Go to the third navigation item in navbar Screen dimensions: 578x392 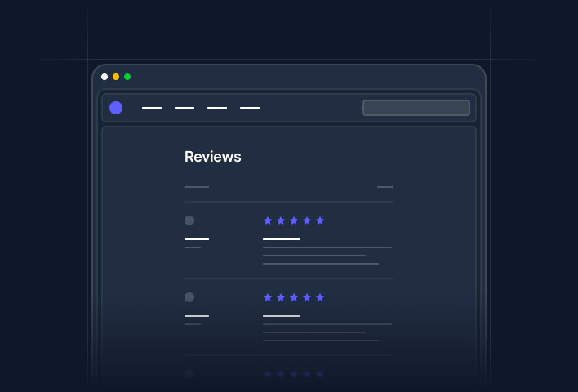coord(217,108)
